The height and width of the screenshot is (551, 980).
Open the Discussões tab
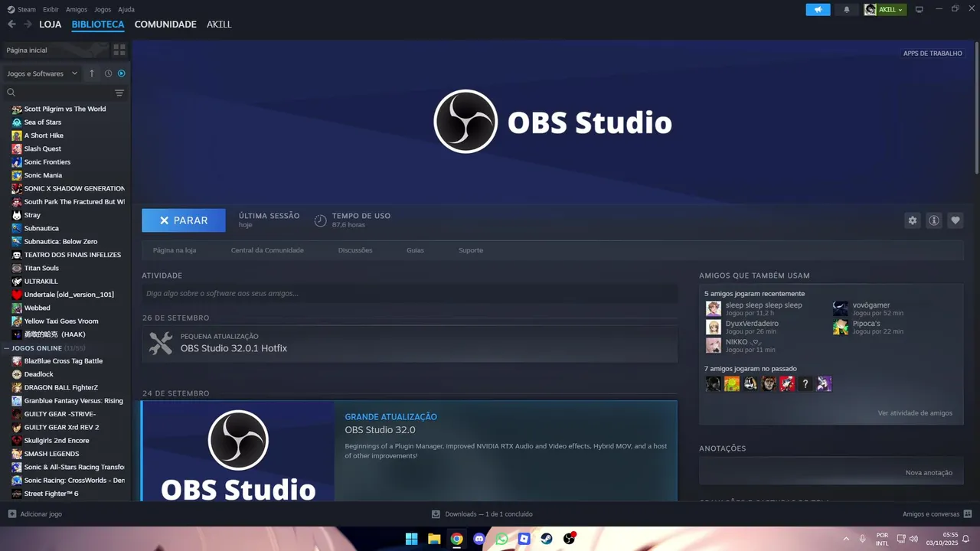(x=355, y=250)
